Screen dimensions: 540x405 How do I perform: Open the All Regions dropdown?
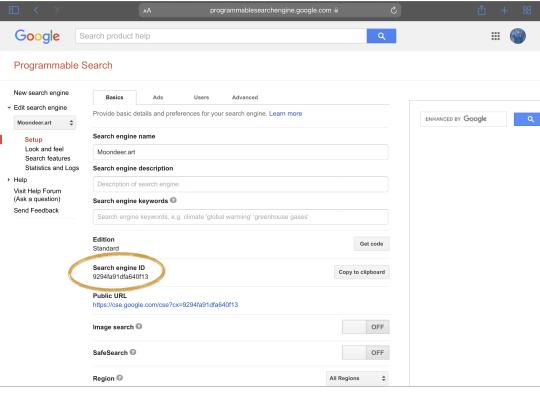(357, 378)
